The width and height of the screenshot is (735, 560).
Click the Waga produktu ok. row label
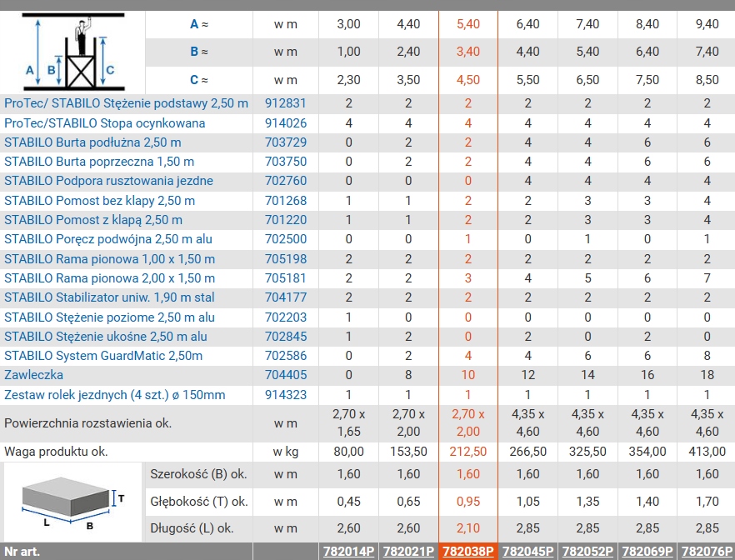point(57,452)
